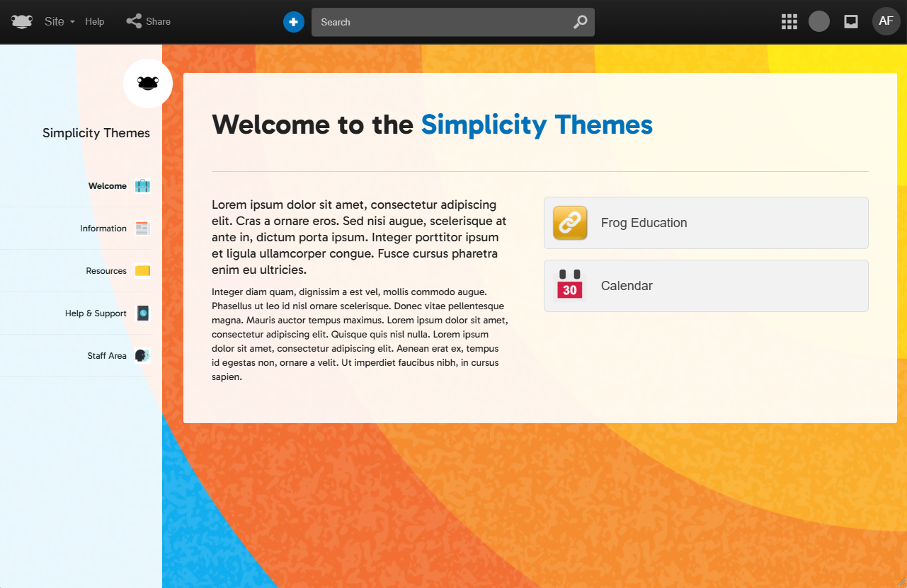Select the Welcome page in sidebar
Viewport: 907px width, 588px height.
pyautogui.click(x=108, y=186)
